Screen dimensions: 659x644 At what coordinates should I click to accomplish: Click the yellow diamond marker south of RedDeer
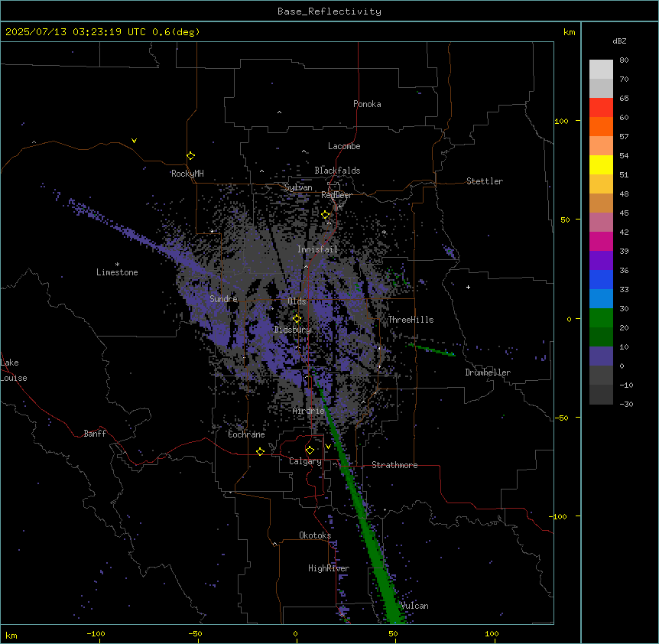326,215
